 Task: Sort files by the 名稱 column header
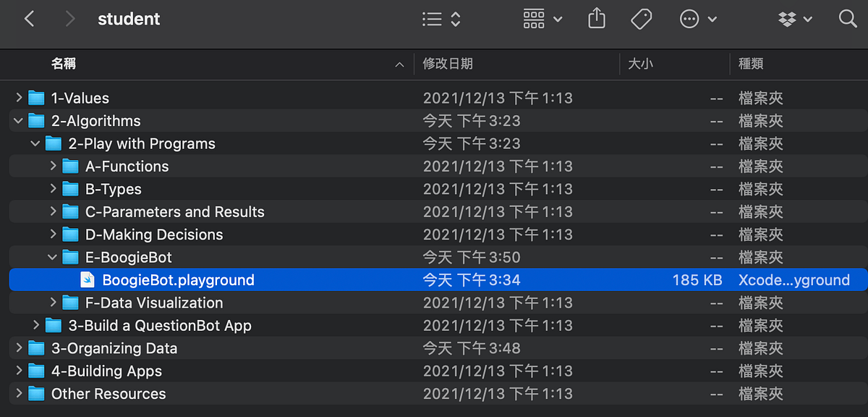point(64,64)
